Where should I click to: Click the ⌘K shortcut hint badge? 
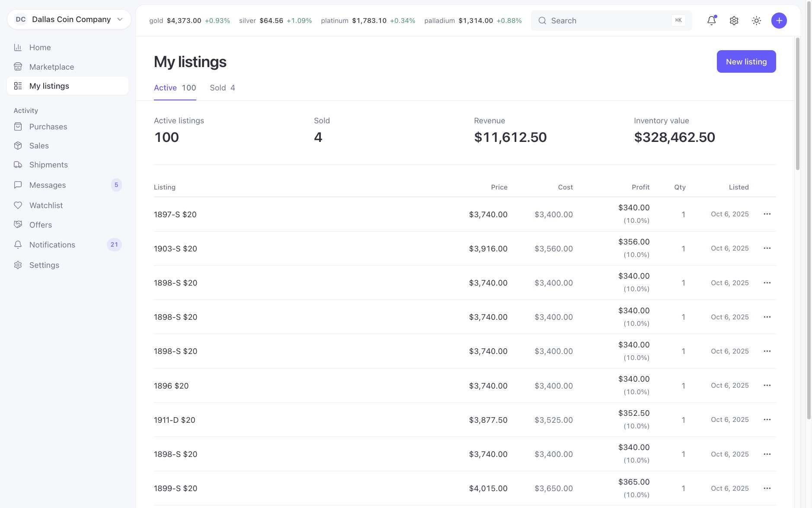(678, 20)
